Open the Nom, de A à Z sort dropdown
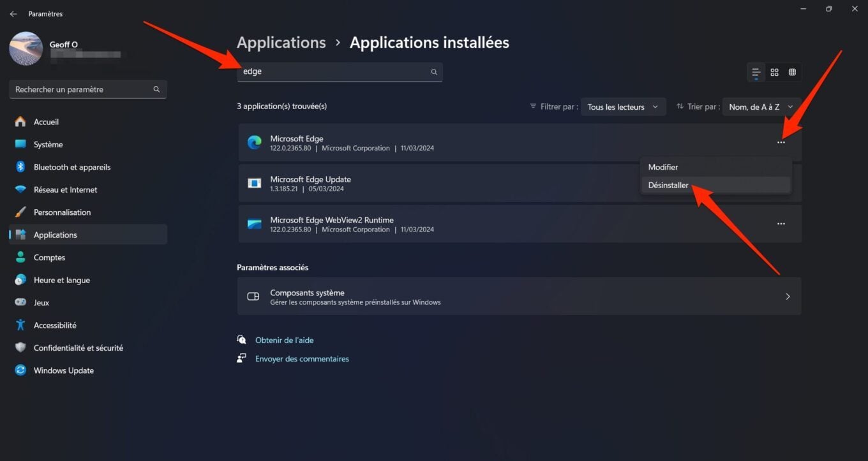The height and width of the screenshot is (461, 868). pyautogui.click(x=762, y=107)
